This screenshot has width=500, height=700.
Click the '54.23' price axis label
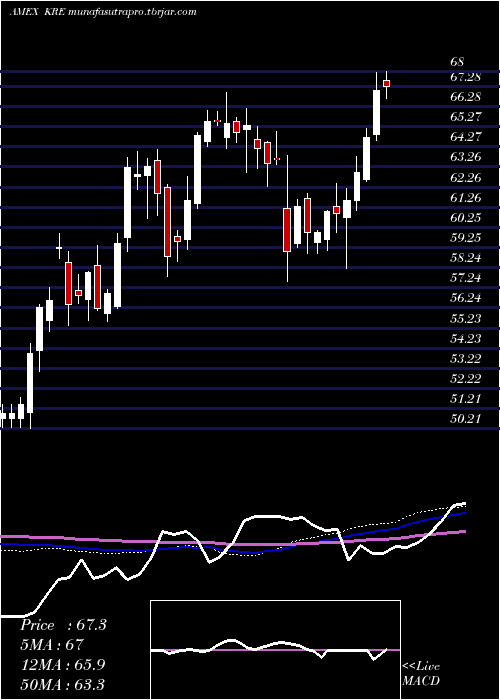(466, 338)
